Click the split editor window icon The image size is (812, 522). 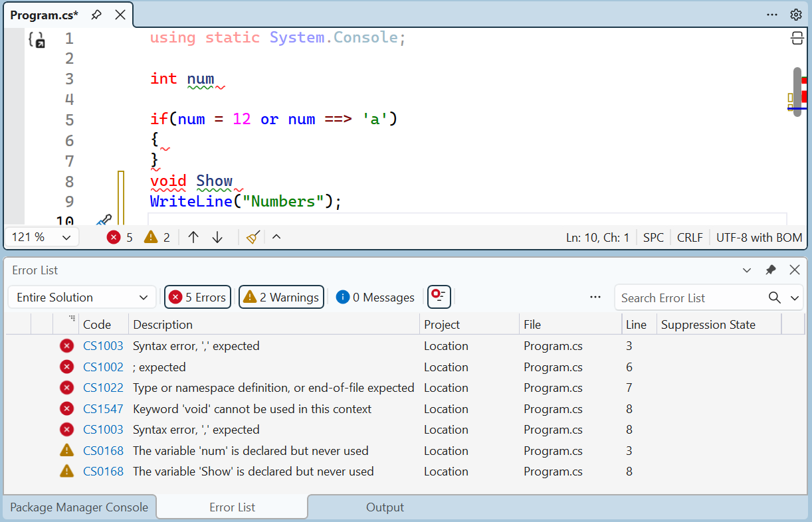click(797, 39)
